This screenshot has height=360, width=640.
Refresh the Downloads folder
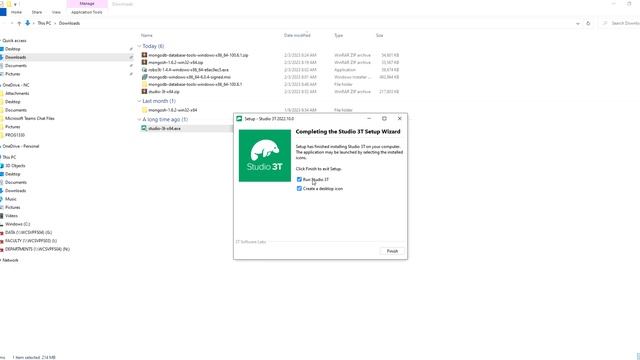[x=588, y=24]
